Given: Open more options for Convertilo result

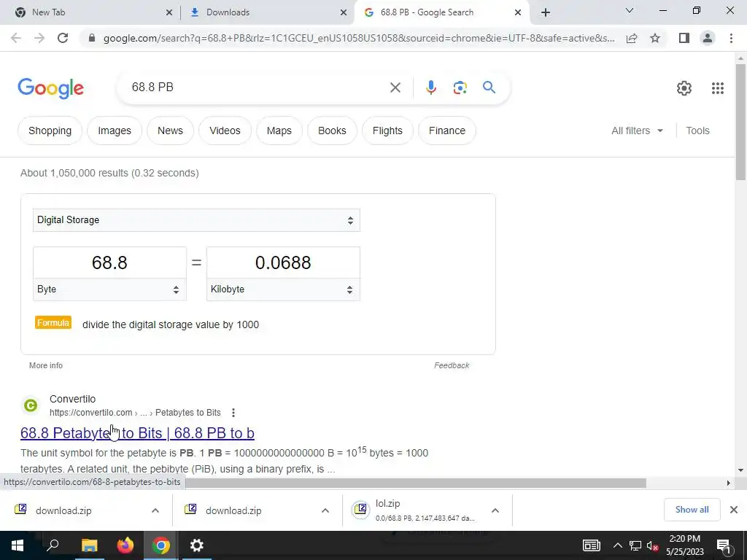Looking at the screenshot, I should 233,413.
